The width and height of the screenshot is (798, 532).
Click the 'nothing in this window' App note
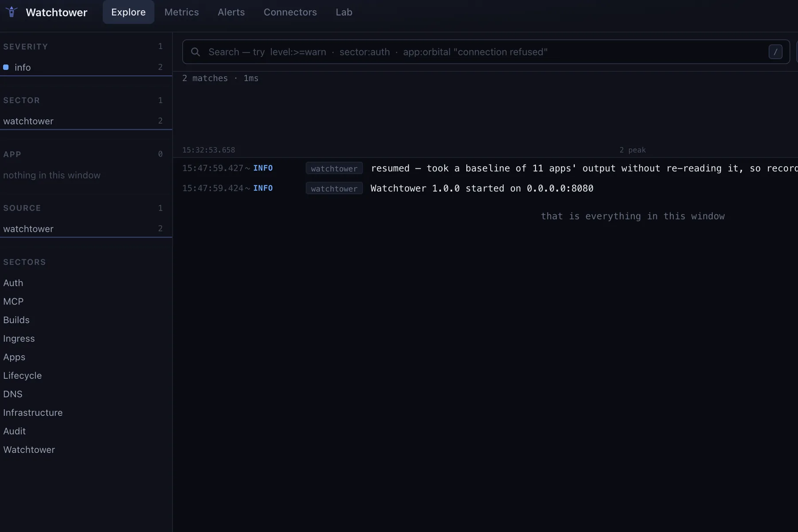pos(52,175)
